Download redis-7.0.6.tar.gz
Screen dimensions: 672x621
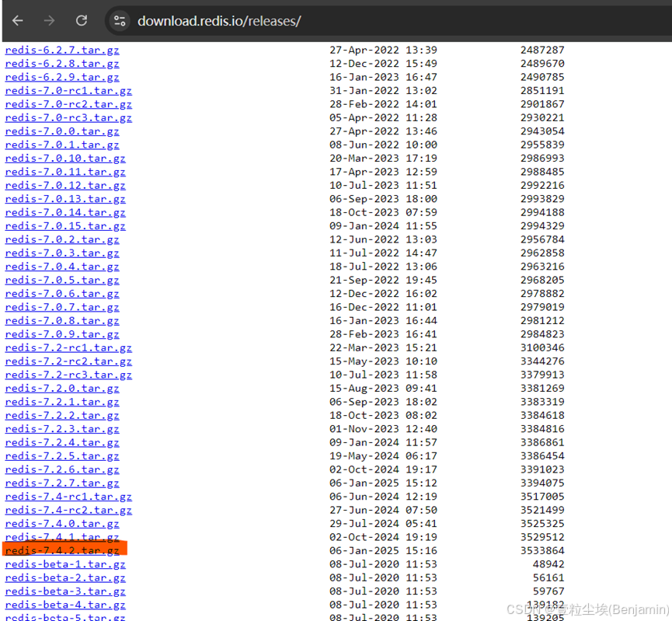(x=62, y=294)
